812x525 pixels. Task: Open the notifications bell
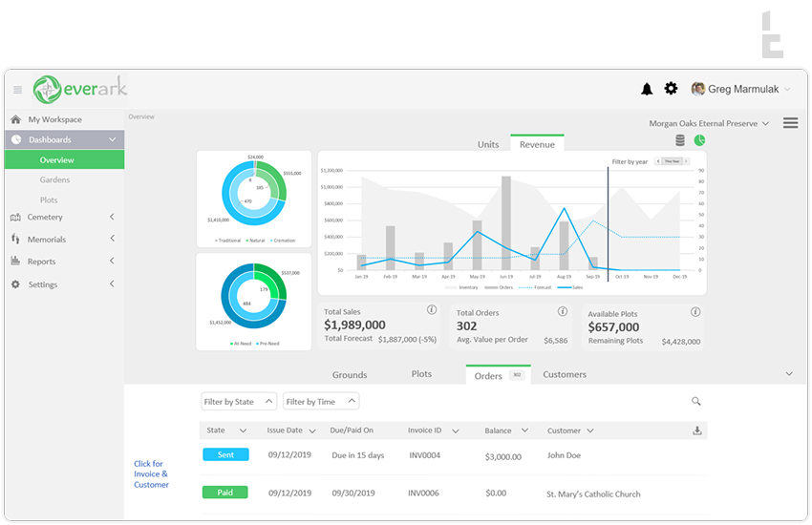[x=647, y=89]
